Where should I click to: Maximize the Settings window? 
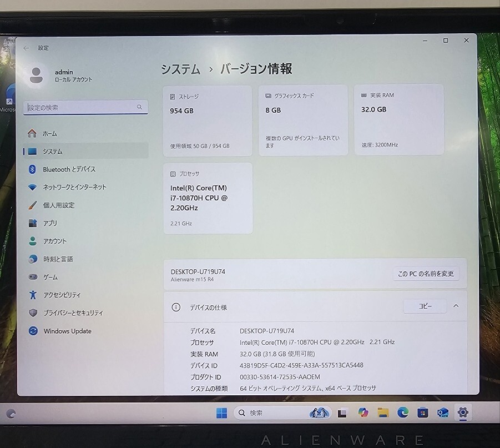click(x=446, y=41)
